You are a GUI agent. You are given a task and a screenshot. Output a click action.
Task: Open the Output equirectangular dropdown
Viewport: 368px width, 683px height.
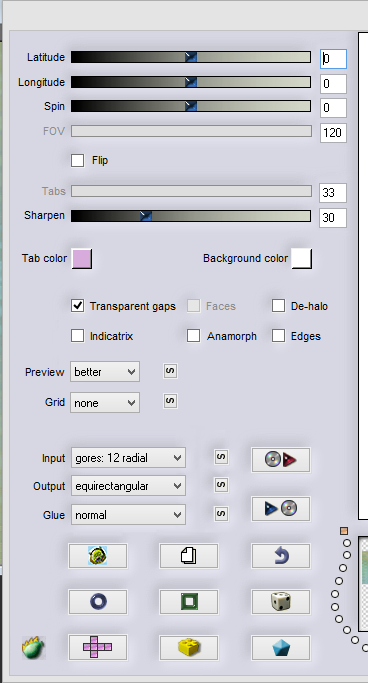point(128,486)
